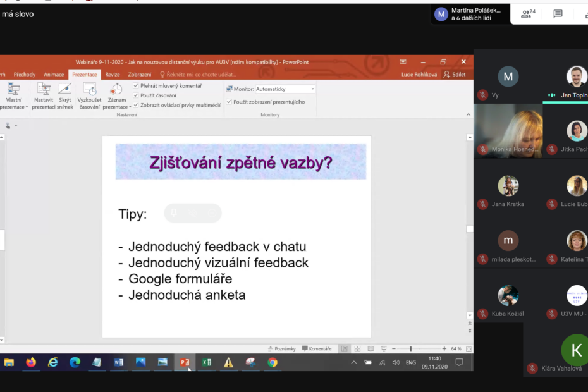
Task: Click Skrýt snímek icon
Action: click(64, 90)
